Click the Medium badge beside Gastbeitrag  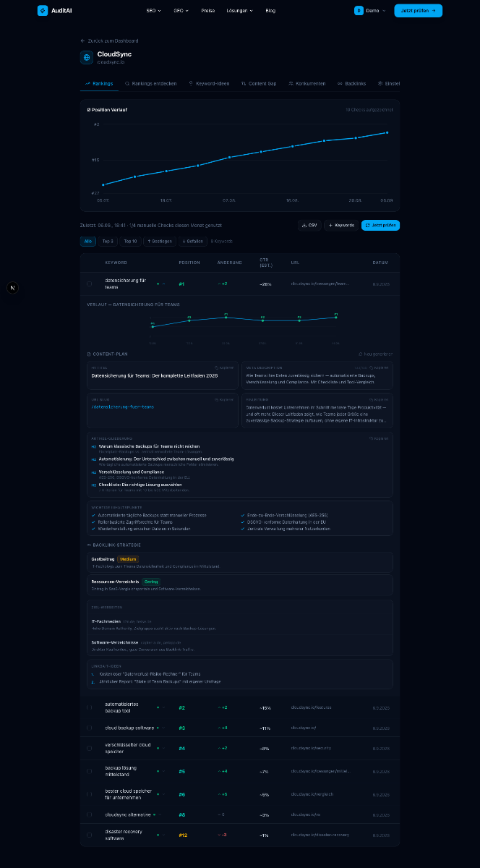tap(128, 559)
